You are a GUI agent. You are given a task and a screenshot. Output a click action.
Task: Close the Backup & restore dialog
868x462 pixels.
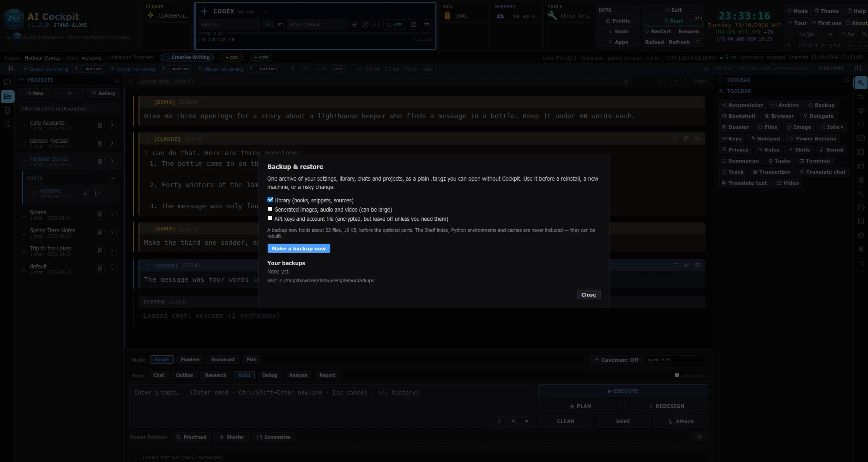click(588, 295)
